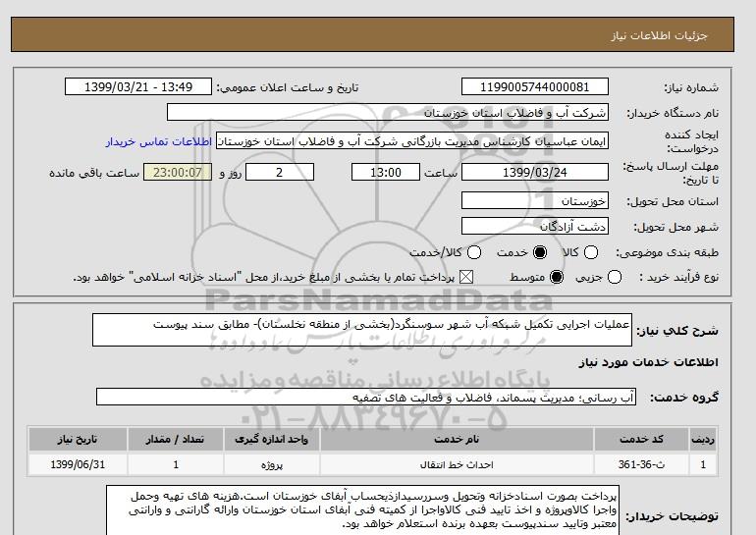This screenshot has width=756, height=535.
Task: Click the تعداد / مقدار column header
Action: (x=176, y=439)
